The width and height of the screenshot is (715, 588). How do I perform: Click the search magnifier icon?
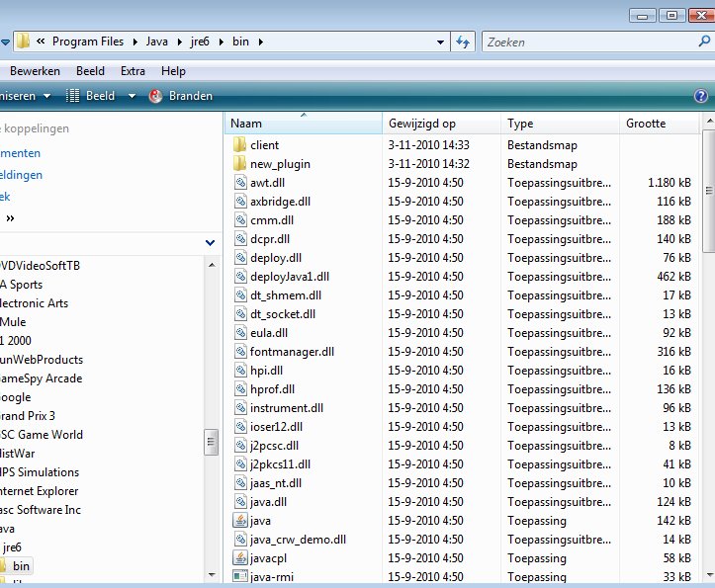(x=704, y=42)
